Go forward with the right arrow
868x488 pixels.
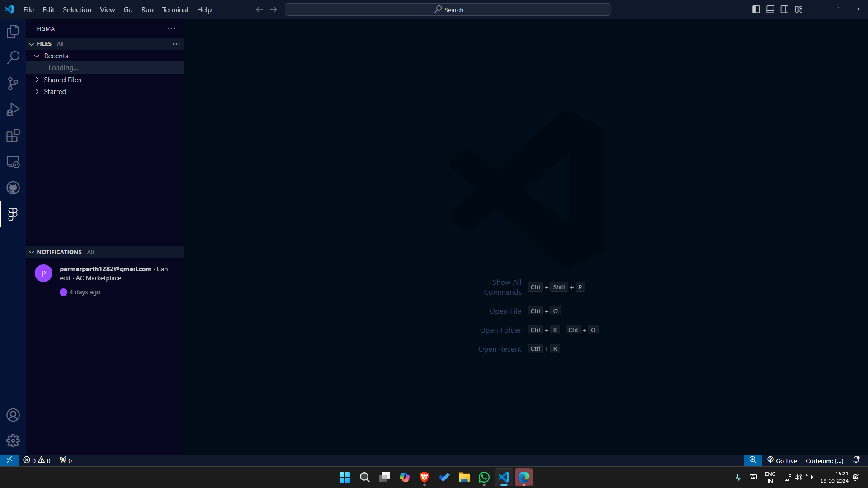(274, 9)
